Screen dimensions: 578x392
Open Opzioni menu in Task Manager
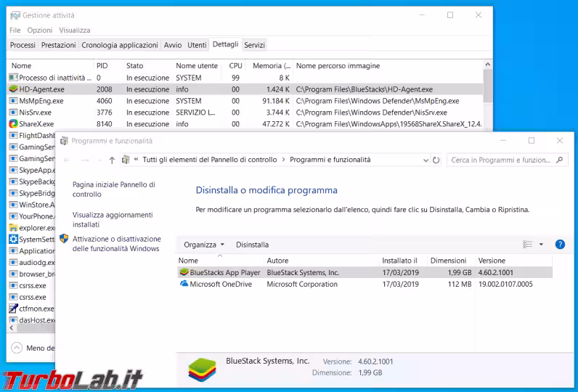(x=40, y=30)
